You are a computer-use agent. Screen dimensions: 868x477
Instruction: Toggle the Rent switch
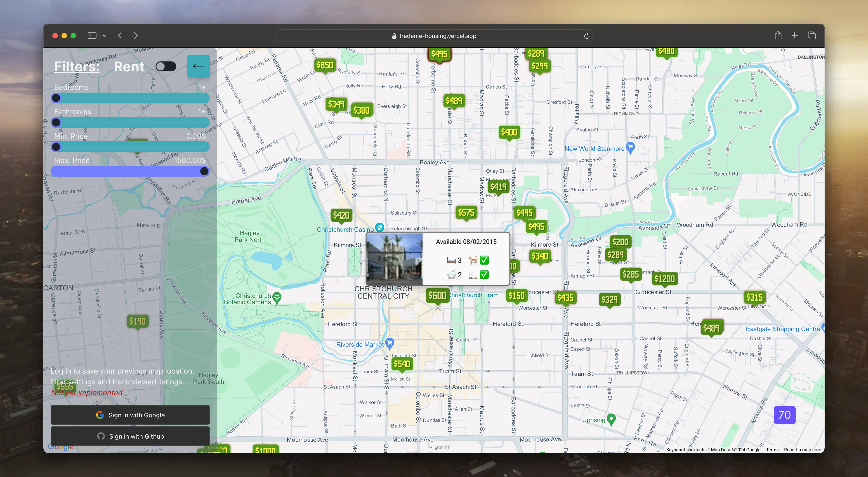tap(166, 66)
